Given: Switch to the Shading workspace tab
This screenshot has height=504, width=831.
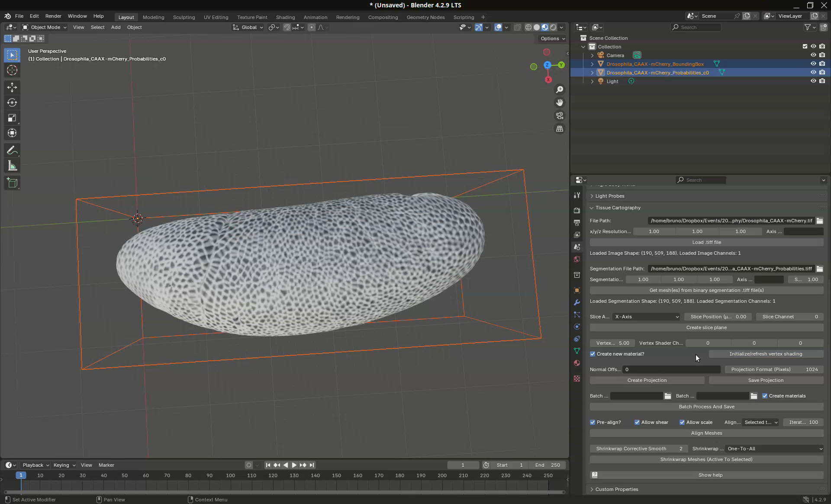Looking at the screenshot, I should coord(285,17).
